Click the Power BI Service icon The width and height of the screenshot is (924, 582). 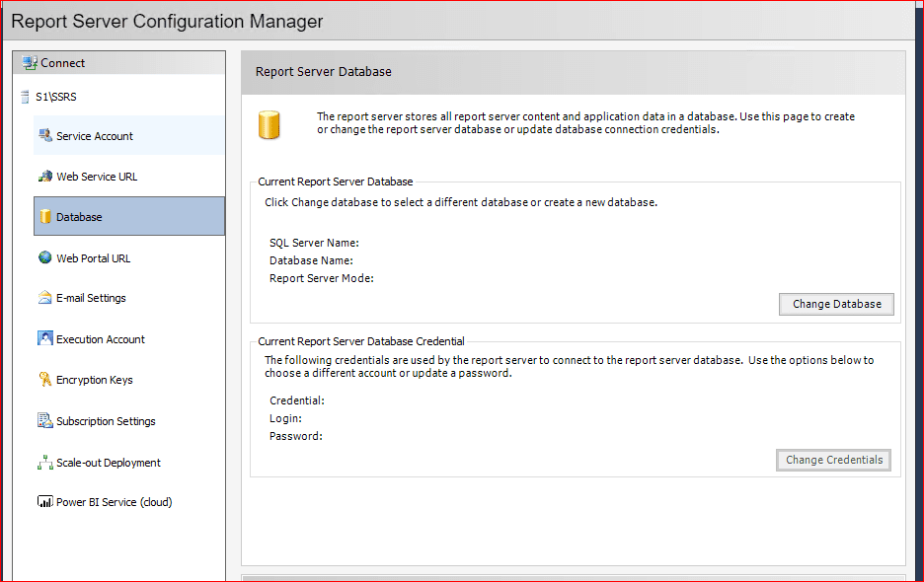tap(44, 502)
